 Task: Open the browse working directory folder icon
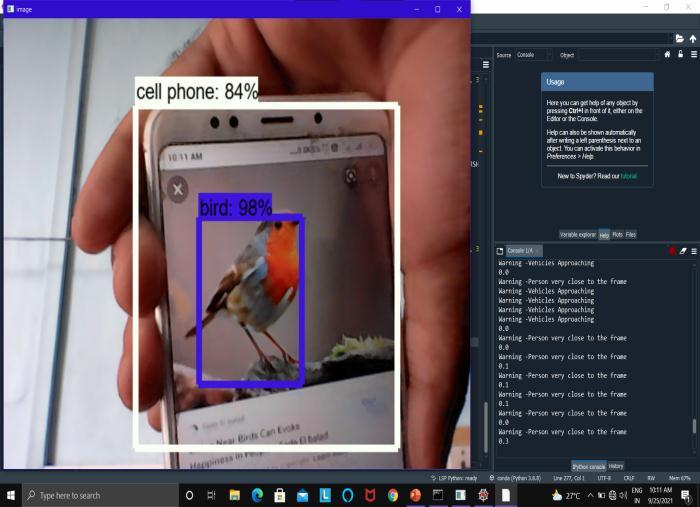coord(679,39)
